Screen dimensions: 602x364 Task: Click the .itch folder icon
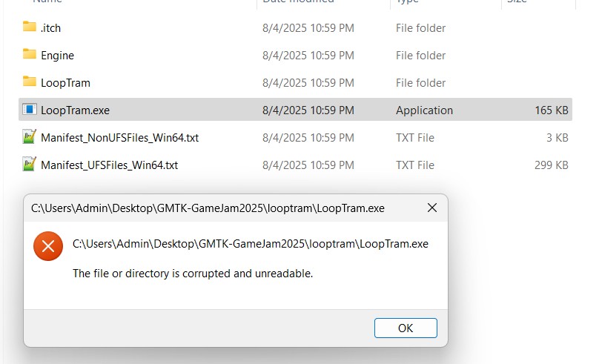pos(30,27)
